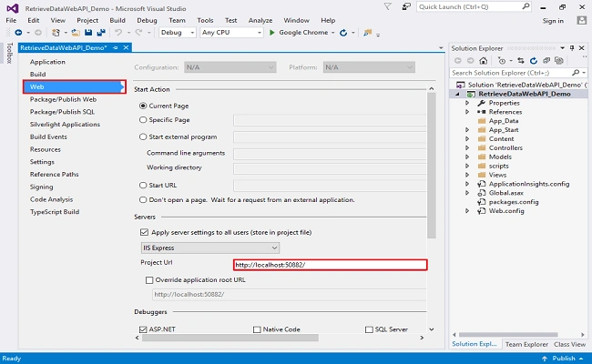The image size is (592, 364).
Task: Select the Don't open a page option
Action: pos(143,199)
